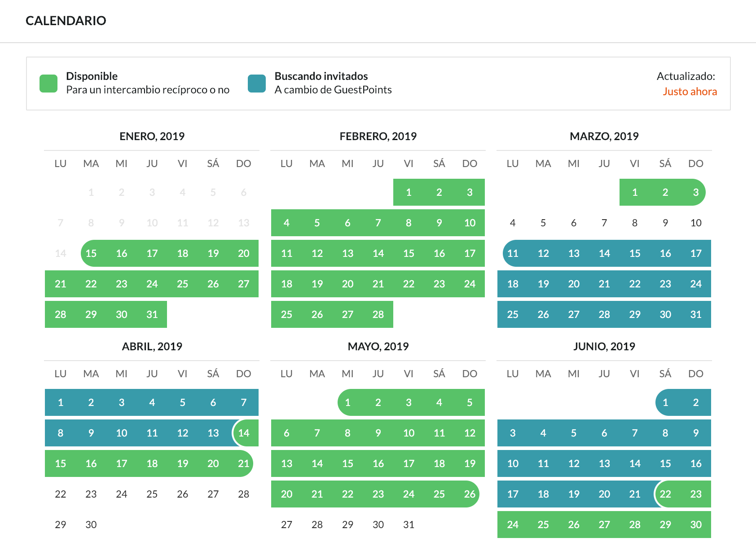Toggle availability for February 28
This screenshot has height=547, width=756.
(378, 314)
